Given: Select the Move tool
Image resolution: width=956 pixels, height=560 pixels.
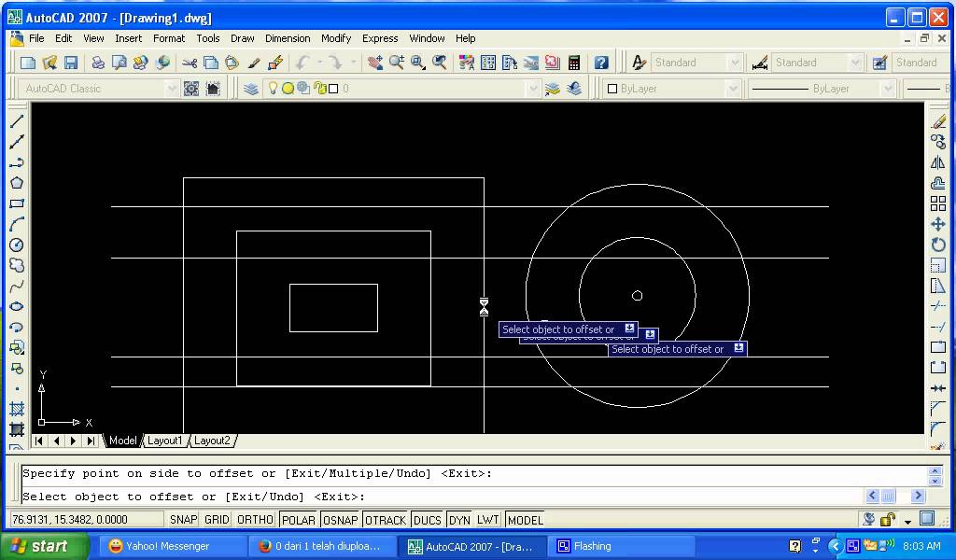Looking at the screenshot, I should [938, 224].
